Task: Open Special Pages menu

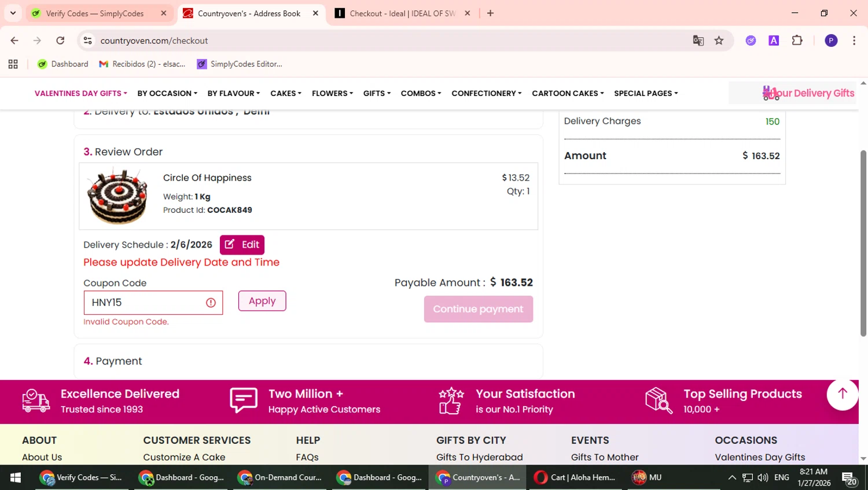Action: [x=646, y=93]
